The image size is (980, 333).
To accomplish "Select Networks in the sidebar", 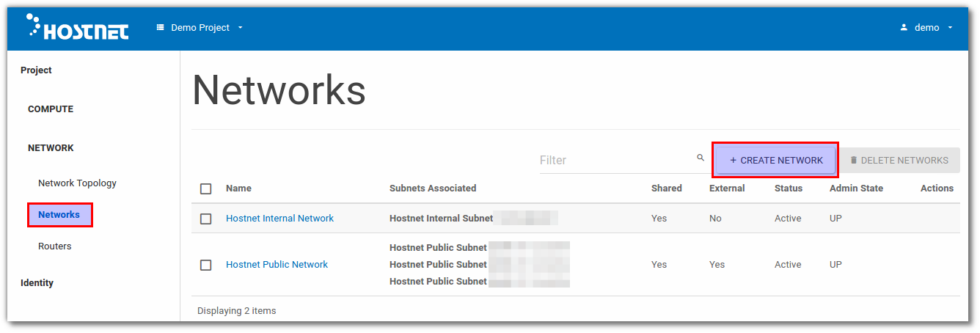I will pyautogui.click(x=59, y=215).
